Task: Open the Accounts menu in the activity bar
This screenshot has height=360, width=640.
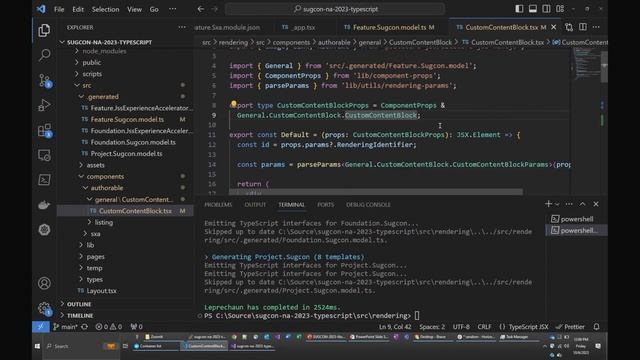Action: 44,283
